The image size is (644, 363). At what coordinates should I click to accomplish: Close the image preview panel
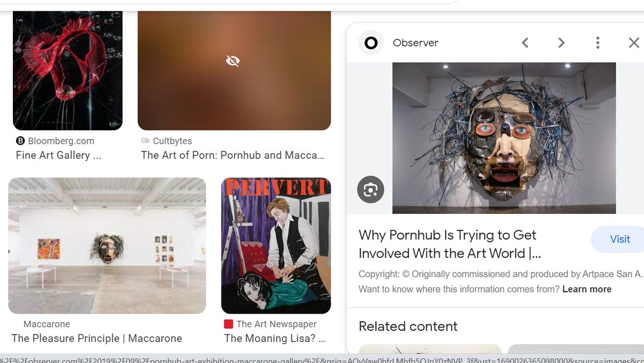click(634, 43)
